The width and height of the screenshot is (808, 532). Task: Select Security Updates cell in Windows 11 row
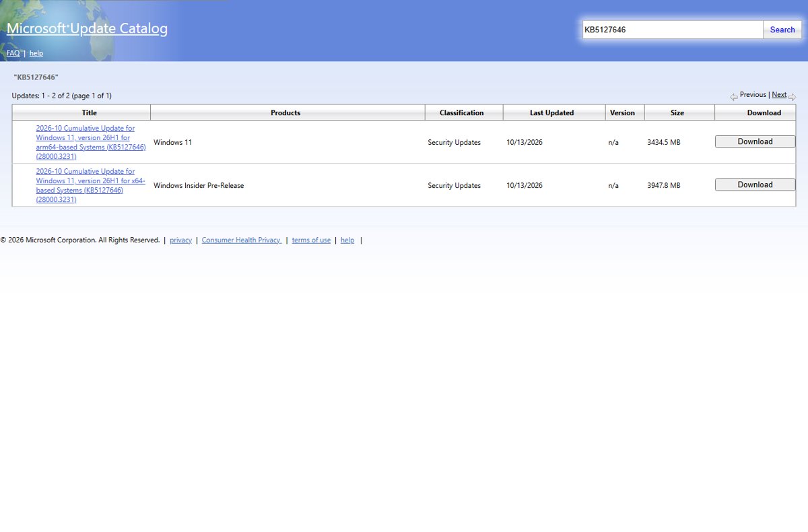click(x=454, y=142)
